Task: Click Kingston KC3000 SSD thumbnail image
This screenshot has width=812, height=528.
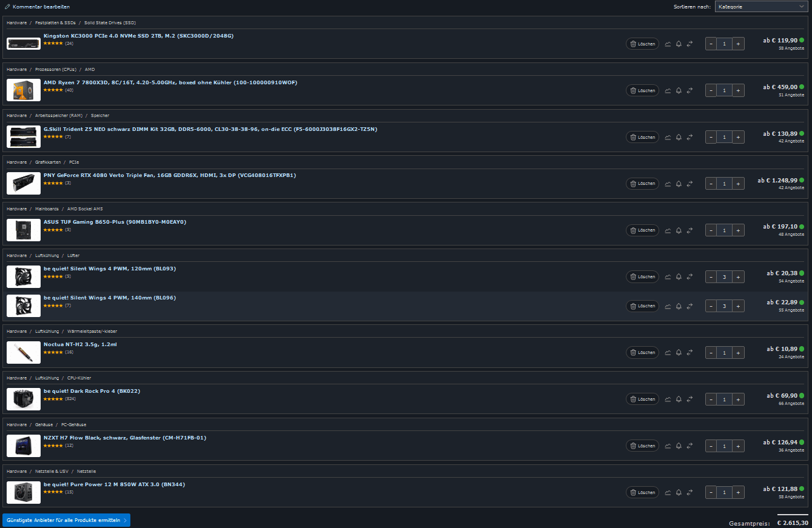Action: pos(24,44)
